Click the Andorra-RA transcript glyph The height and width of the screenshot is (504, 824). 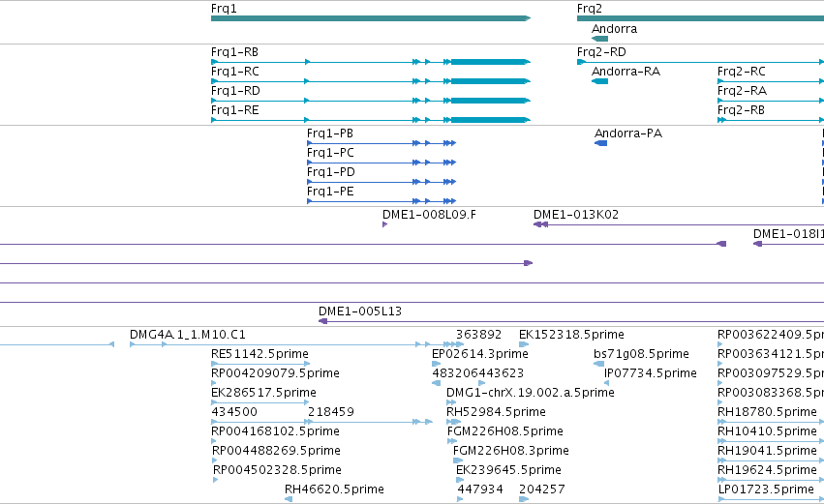[x=599, y=81]
